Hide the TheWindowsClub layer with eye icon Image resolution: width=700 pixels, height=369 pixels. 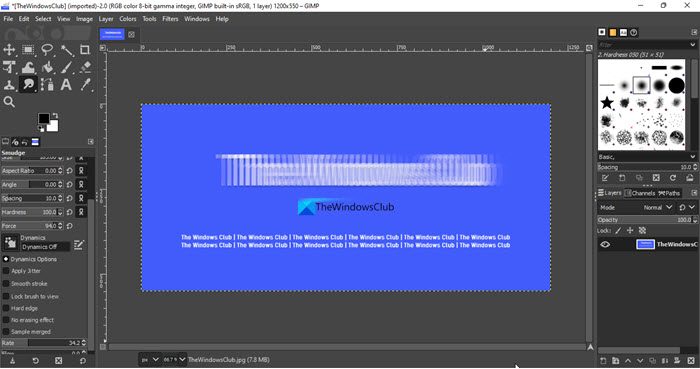point(605,244)
